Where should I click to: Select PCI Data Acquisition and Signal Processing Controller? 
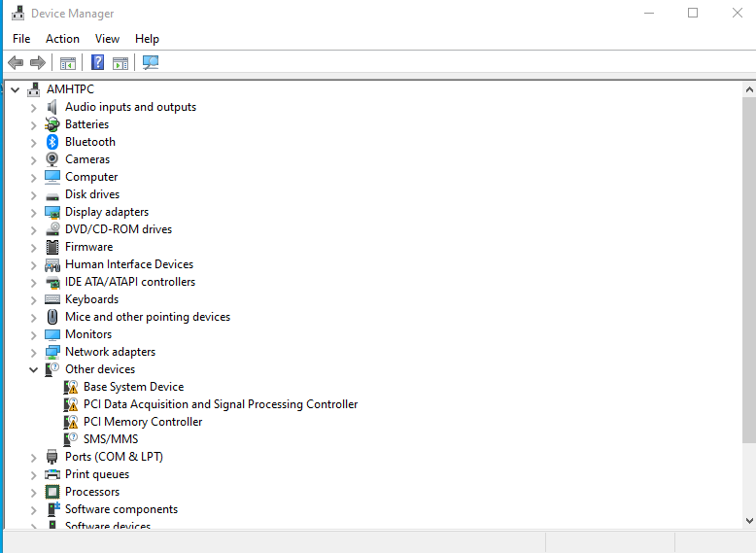[221, 404]
